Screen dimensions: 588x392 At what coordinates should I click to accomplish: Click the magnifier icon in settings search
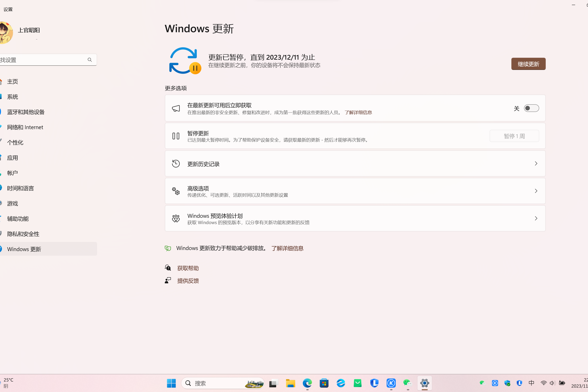click(90, 60)
